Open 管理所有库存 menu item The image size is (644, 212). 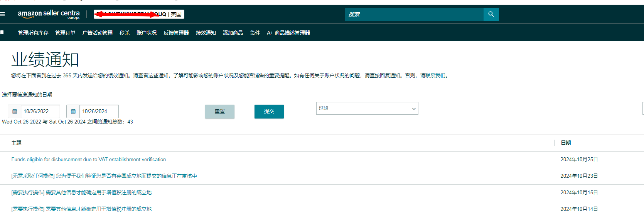[33, 33]
